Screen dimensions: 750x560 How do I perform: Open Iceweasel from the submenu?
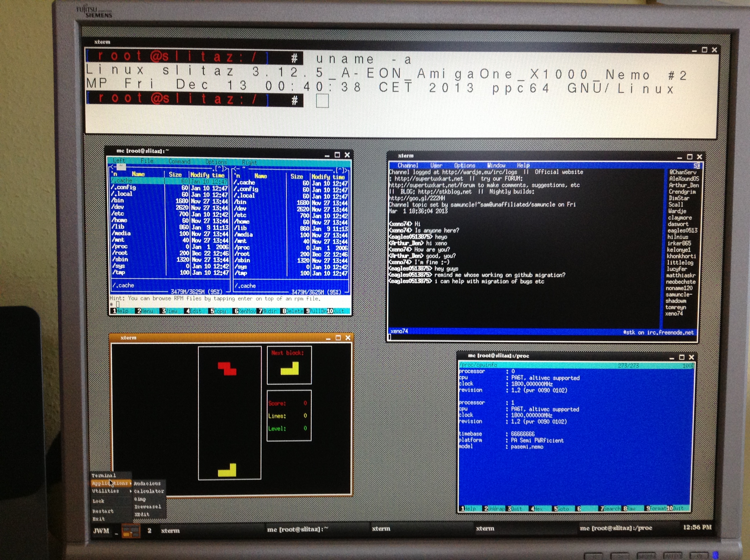point(148,507)
